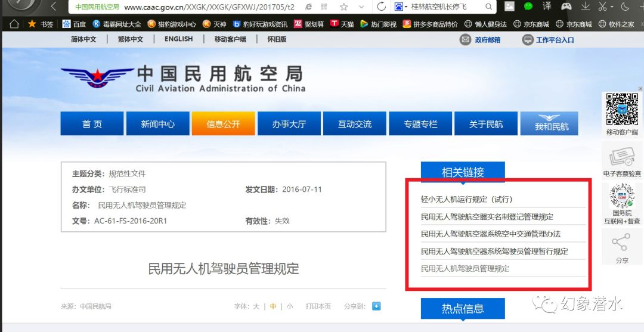Click the blue share plus icon
The width and height of the screenshot is (644, 332).
tap(376, 306)
